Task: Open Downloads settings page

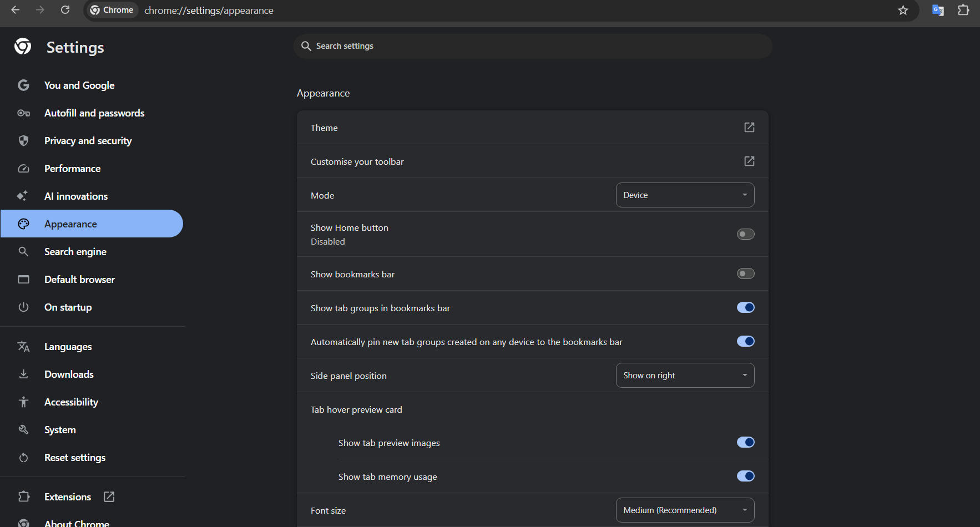Action: 69,374
